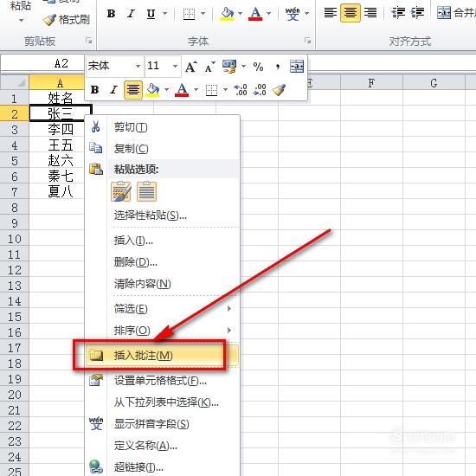Screen dimensions: 476x476
Task: Click the ribbon borders icon
Action: (x=189, y=14)
